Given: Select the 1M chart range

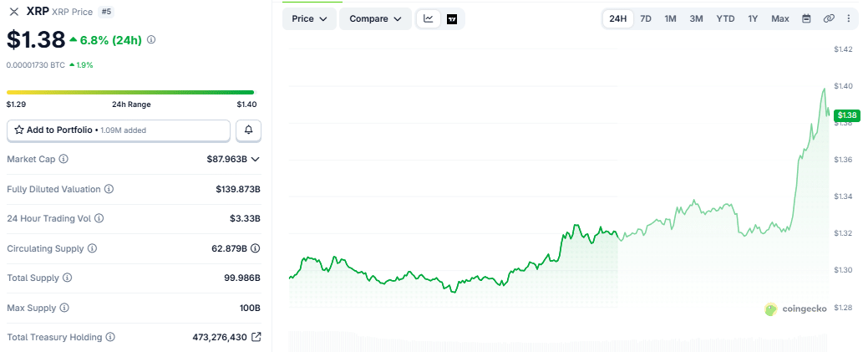Looking at the screenshot, I should pos(670,19).
